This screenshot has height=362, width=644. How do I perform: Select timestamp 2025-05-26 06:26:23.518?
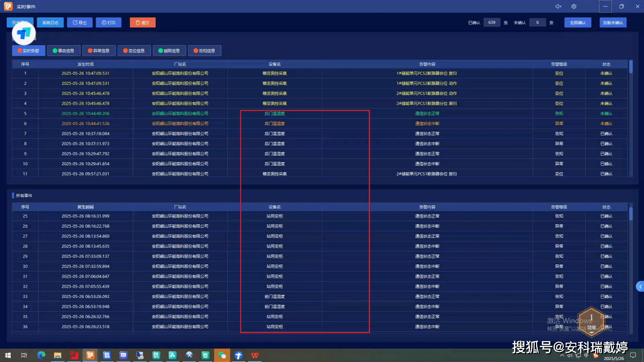pyautogui.click(x=85, y=326)
